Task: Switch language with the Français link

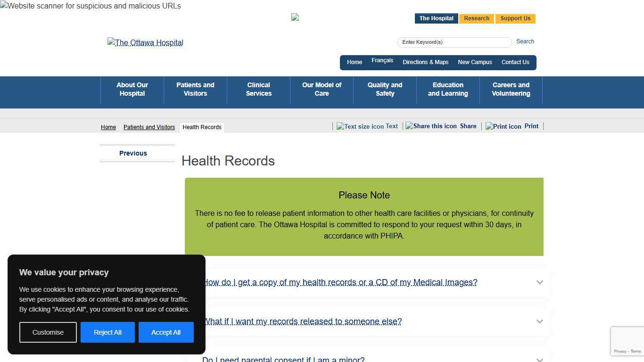Action: pos(382,60)
